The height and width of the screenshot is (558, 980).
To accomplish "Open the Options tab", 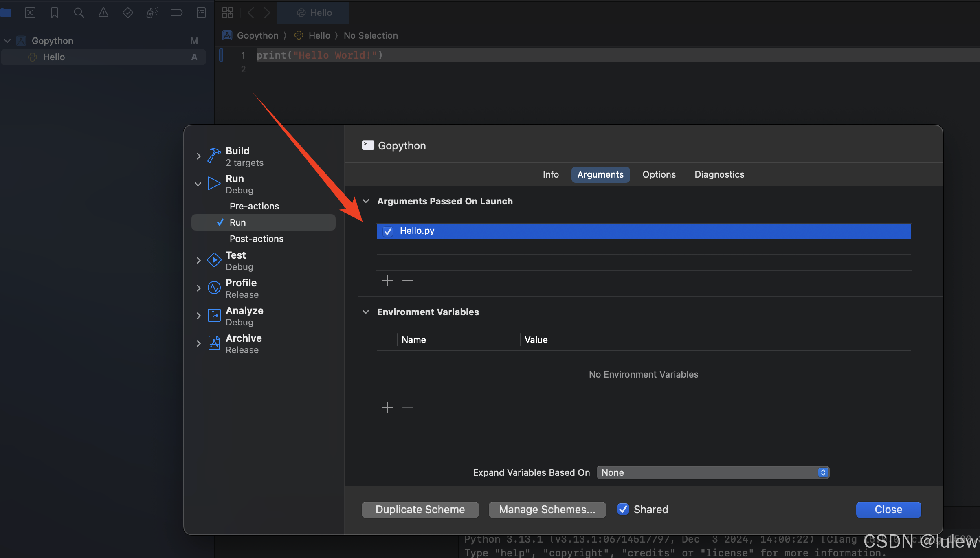I will [659, 174].
